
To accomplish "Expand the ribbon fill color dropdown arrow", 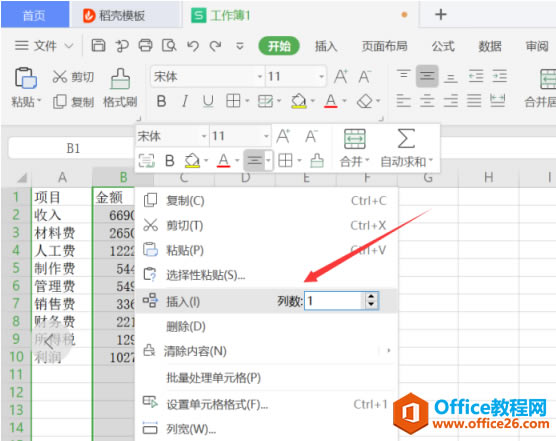I will pos(312,101).
